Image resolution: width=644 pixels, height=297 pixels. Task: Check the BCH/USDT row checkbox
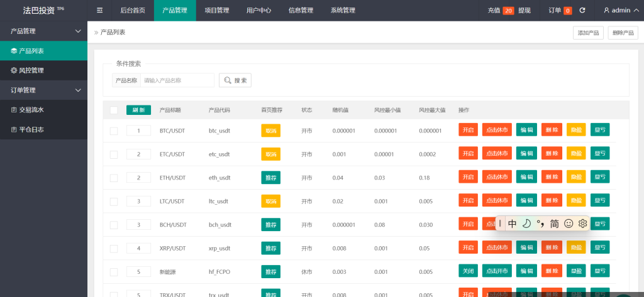114,225
